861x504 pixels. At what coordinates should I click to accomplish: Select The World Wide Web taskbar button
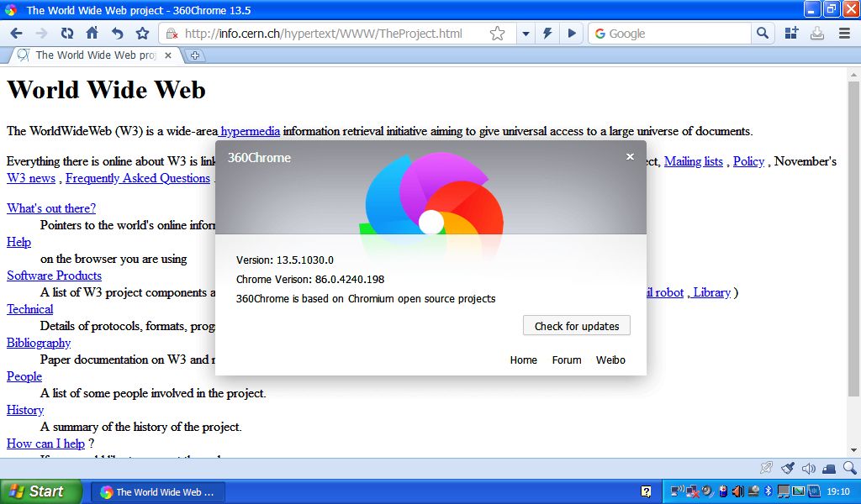pos(157,492)
